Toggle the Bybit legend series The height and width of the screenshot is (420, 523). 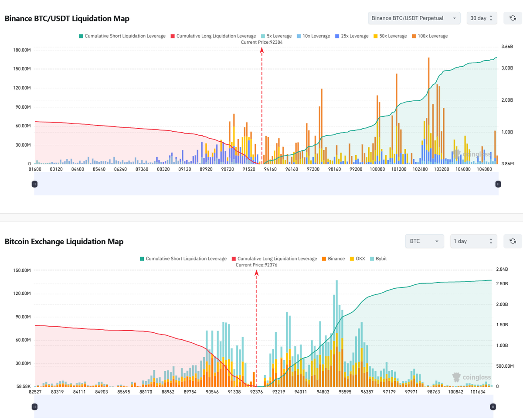click(x=378, y=259)
